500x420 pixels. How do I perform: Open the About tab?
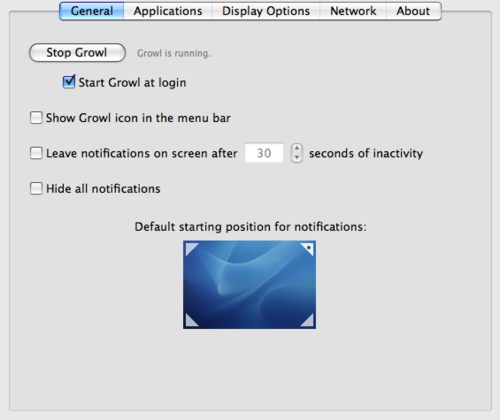coord(413,11)
